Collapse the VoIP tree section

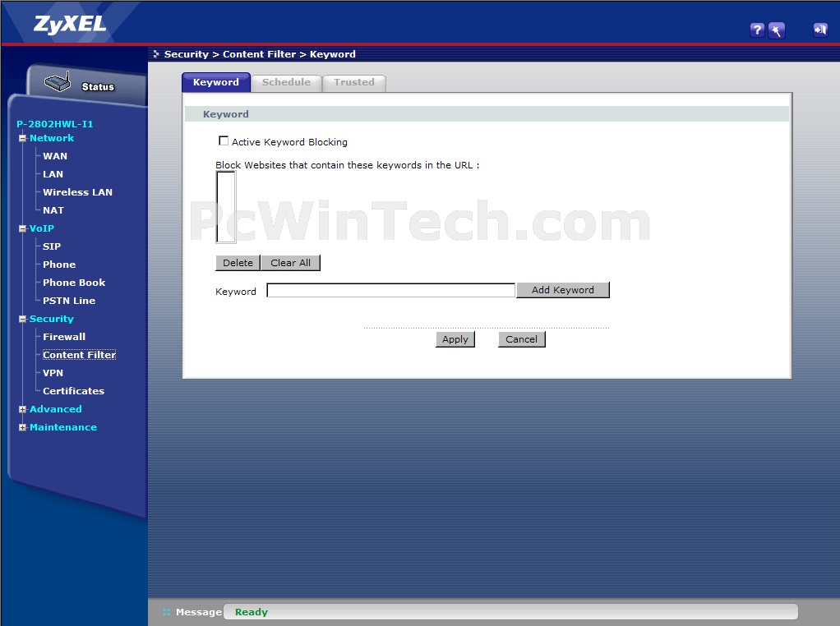coord(22,228)
